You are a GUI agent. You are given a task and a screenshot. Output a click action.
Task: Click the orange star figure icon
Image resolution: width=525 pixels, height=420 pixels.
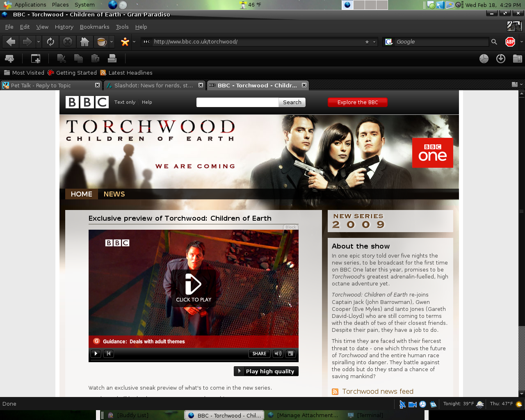tap(125, 42)
